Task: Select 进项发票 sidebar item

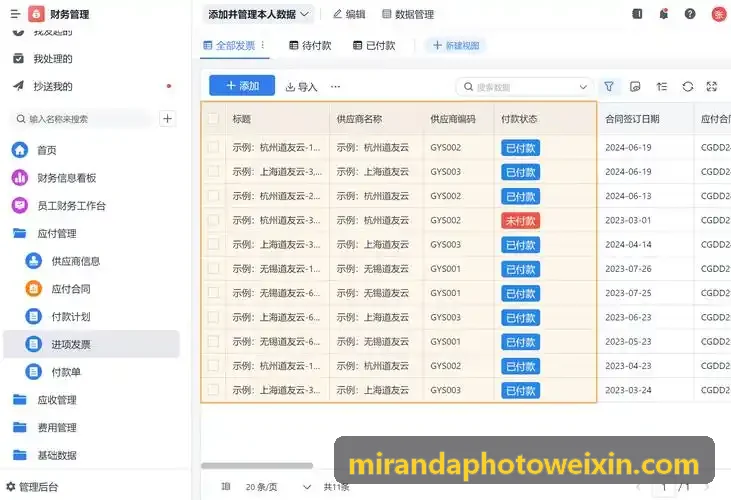Action: click(x=91, y=344)
